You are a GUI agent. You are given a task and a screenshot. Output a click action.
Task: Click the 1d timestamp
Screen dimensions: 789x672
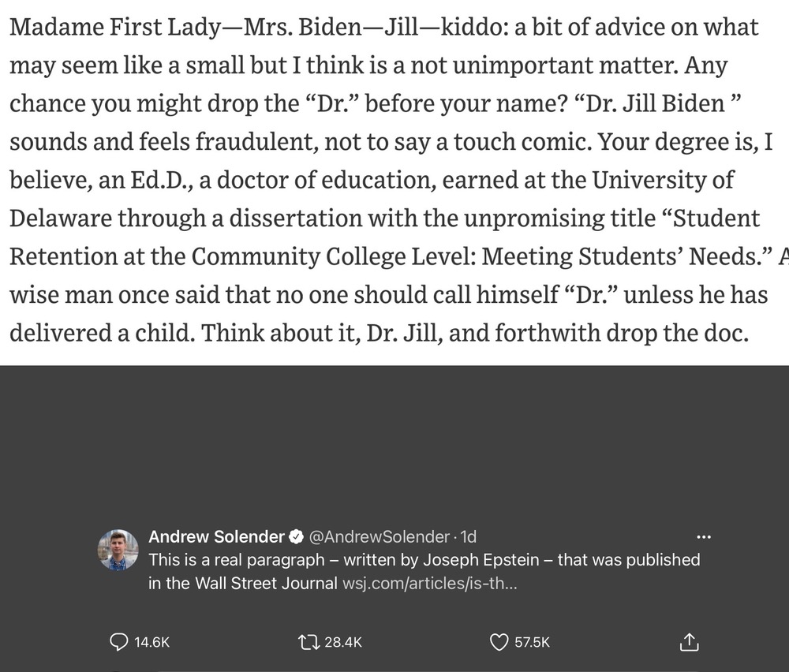[469, 536]
